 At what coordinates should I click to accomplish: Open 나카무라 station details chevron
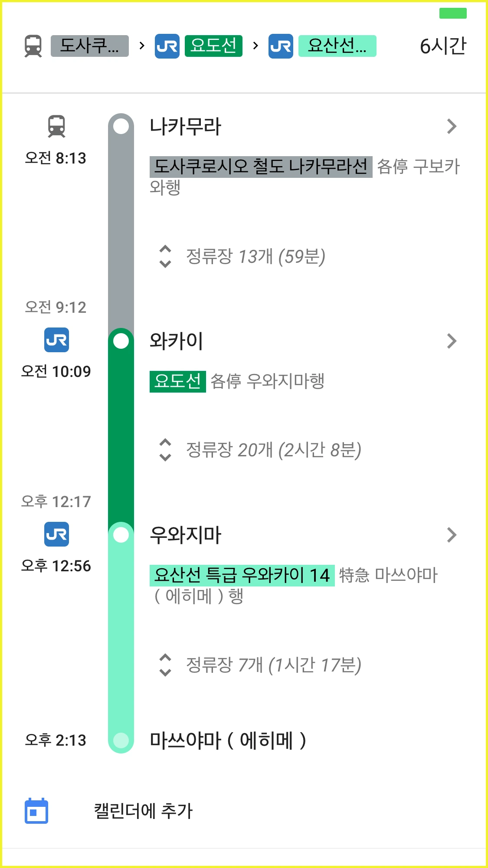[452, 126]
